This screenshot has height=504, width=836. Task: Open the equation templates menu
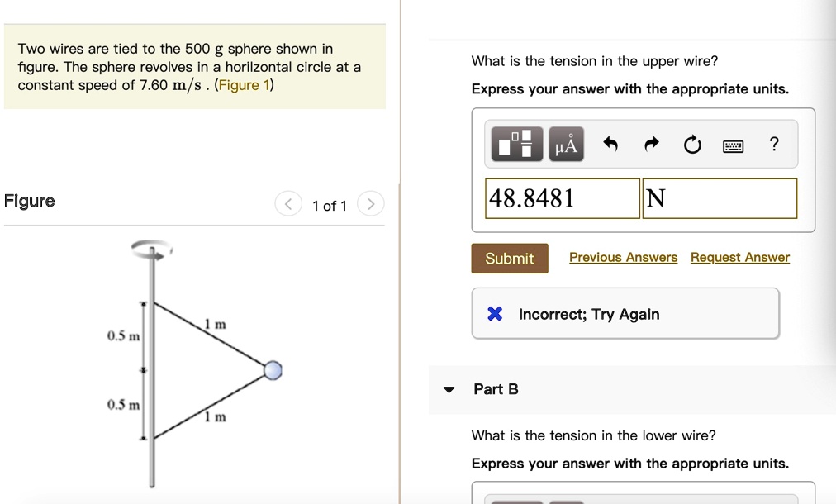coord(516,143)
